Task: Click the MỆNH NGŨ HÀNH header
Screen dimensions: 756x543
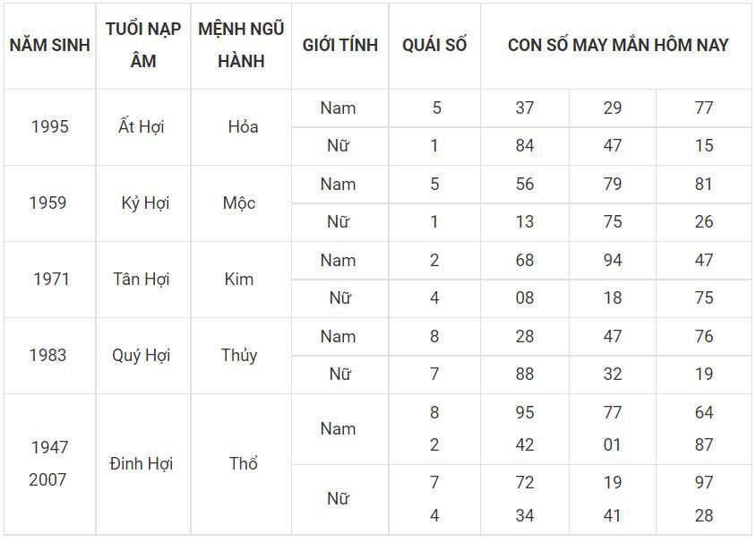Action: (x=241, y=46)
